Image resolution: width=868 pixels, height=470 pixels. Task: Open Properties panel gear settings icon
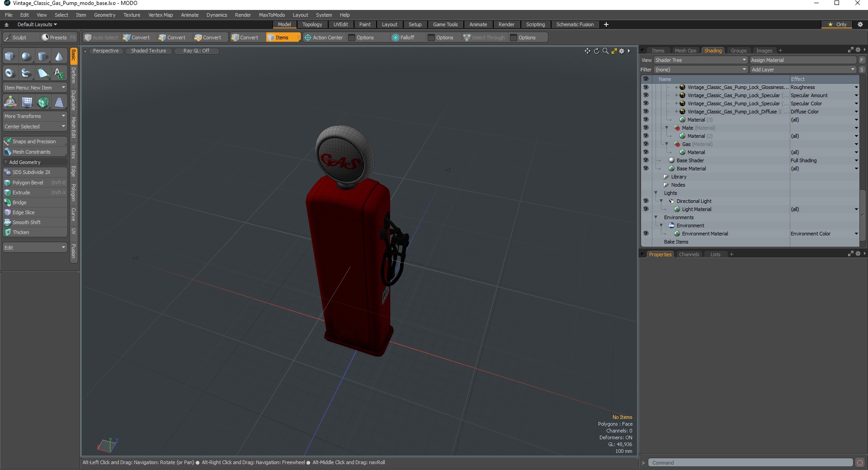(x=858, y=254)
